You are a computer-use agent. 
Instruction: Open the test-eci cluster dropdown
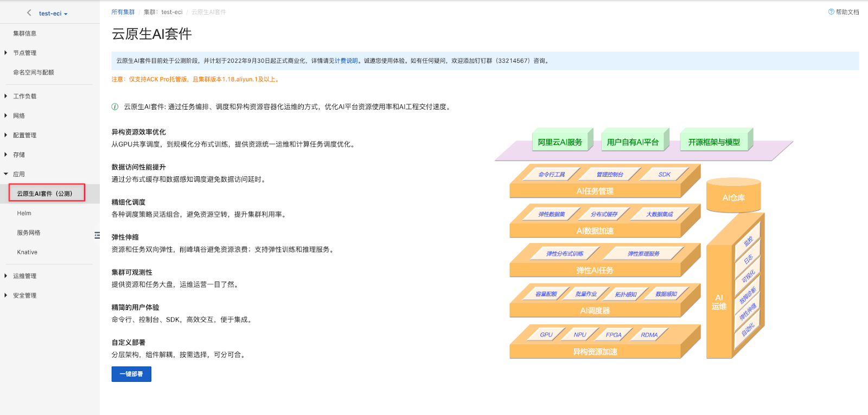(x=53, y=14)
